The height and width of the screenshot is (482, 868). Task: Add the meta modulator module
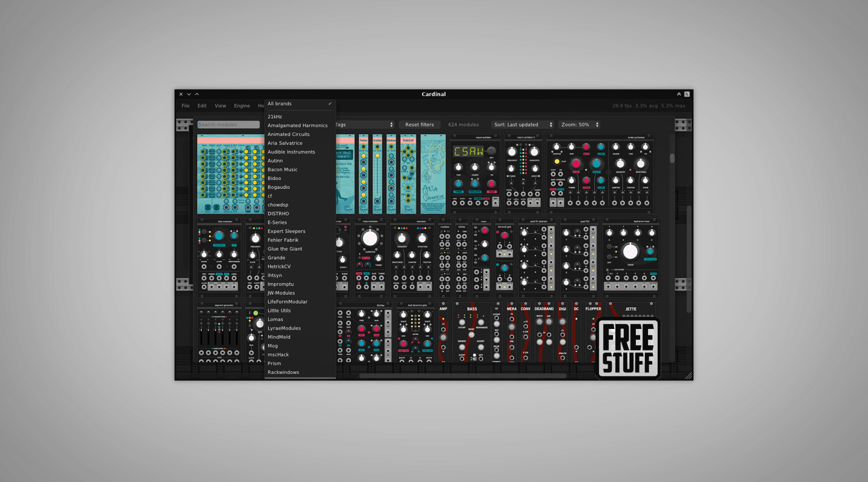tap(370, 258)
